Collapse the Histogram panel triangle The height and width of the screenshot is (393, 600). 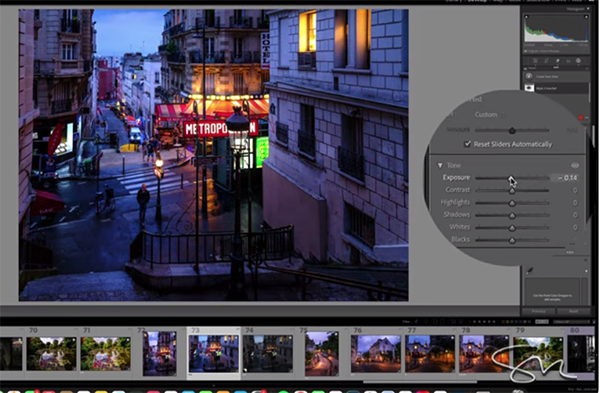pyautogui.click(x=588, y=8)
